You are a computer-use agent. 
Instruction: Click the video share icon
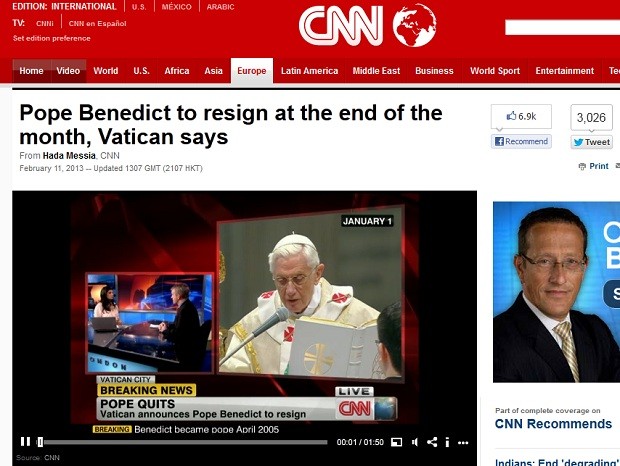click(x=432, y=442)
